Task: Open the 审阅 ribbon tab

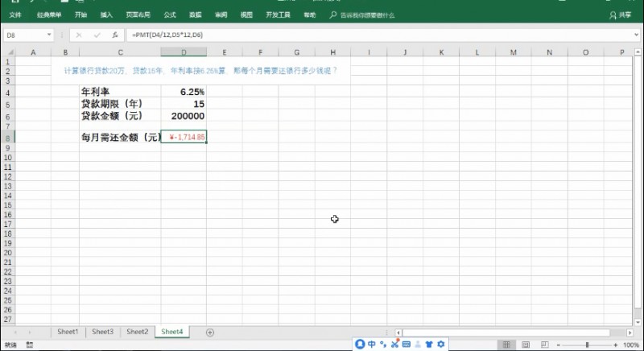Action: (x=221, y=14)
